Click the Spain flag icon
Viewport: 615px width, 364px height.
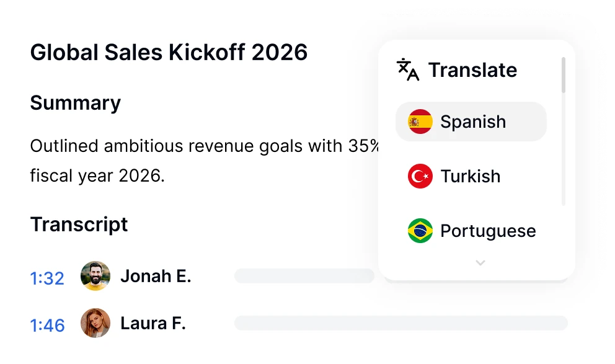[420, 122]
